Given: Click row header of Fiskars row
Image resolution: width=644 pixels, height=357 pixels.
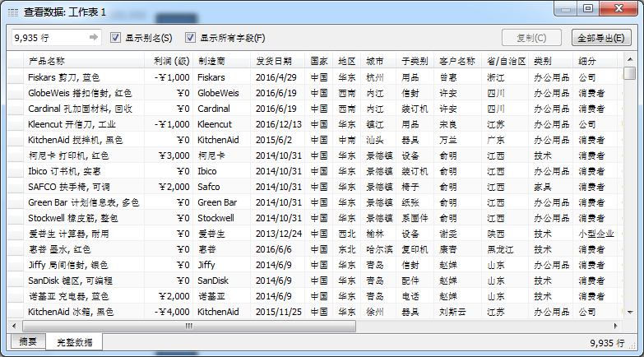Looking at the screenshot, I should [x=15, y=77].
